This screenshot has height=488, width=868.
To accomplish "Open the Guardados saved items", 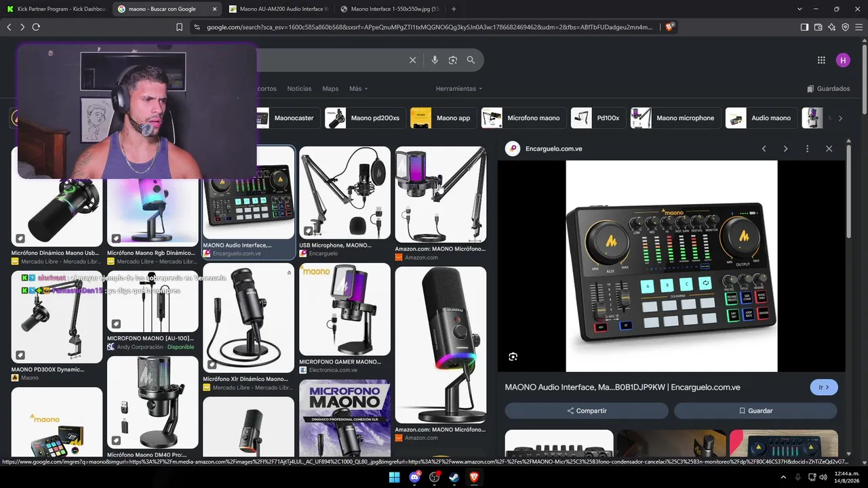I will point(828,89).
